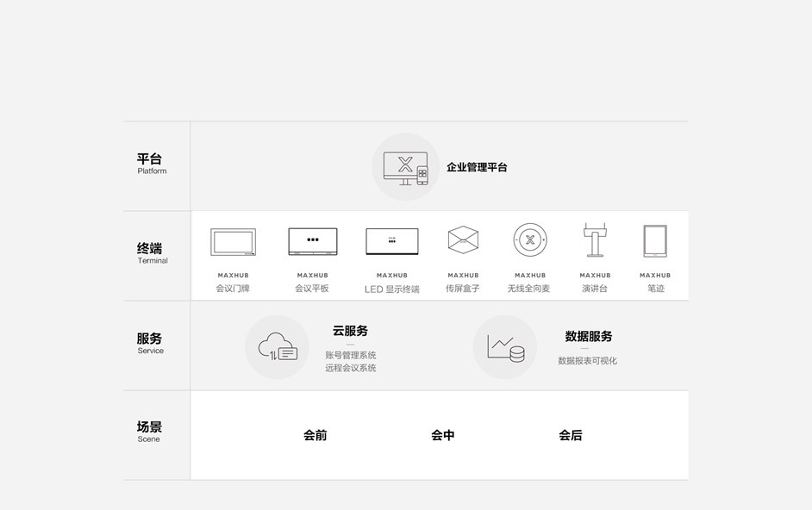Click the cloud service icon
Viewport: 812px width, 510px height.
click(277, 347)
